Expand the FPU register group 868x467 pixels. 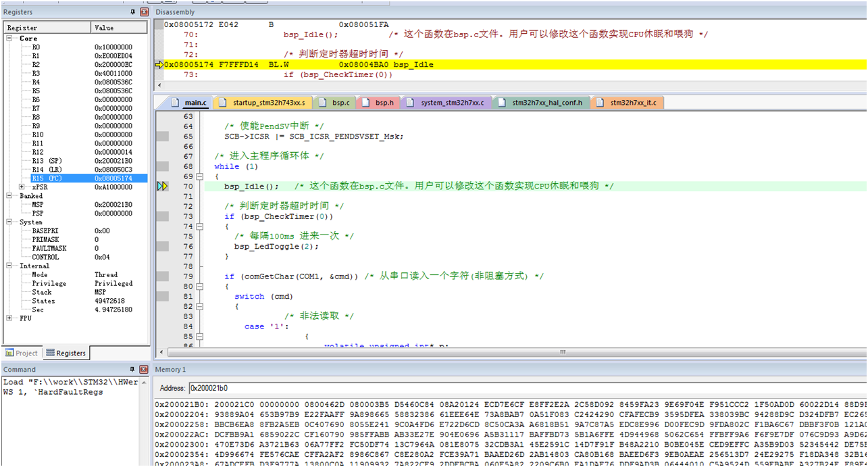click(x=8, y=318)
